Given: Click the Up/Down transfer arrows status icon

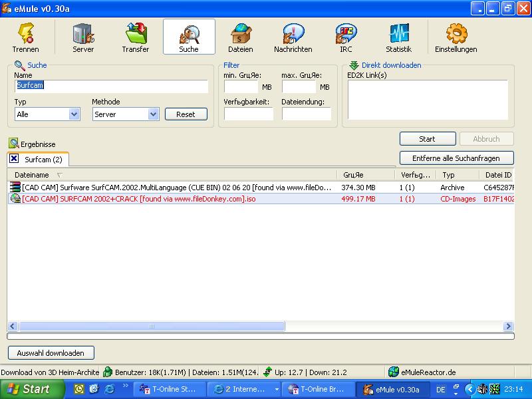Looking at the screenshot, I should [x=267, y=372].
